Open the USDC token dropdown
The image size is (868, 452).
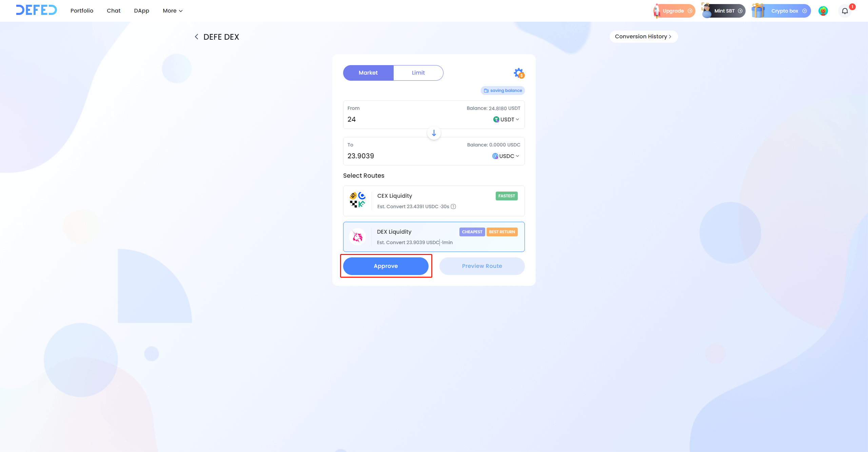pyautogui.click(x=506, y=156)
